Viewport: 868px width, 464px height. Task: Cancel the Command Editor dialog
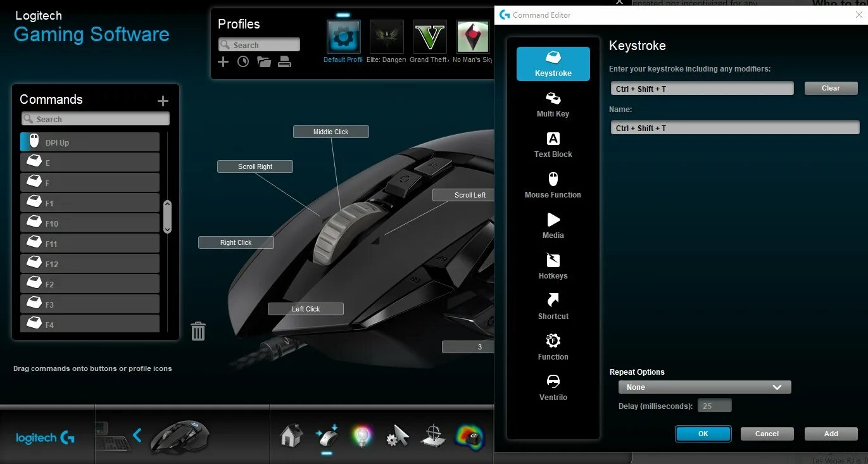[x=767, y=434]
